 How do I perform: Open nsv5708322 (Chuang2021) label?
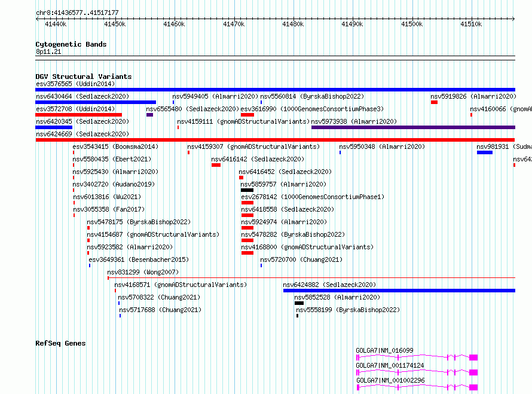(159, 297)
